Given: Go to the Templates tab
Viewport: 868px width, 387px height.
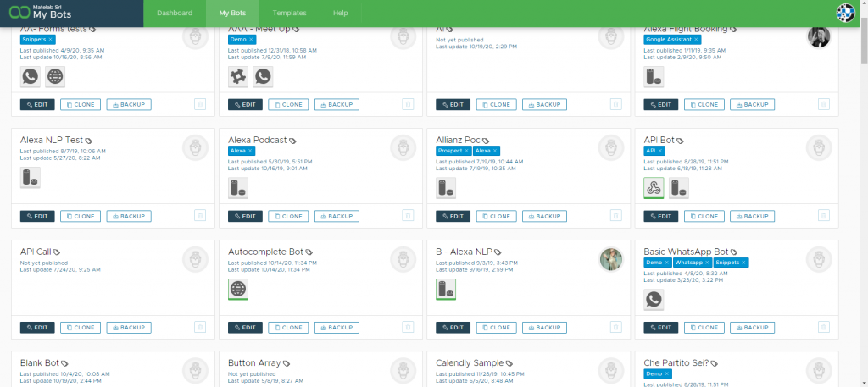Looking at the screenshot, I should point(290,14).
